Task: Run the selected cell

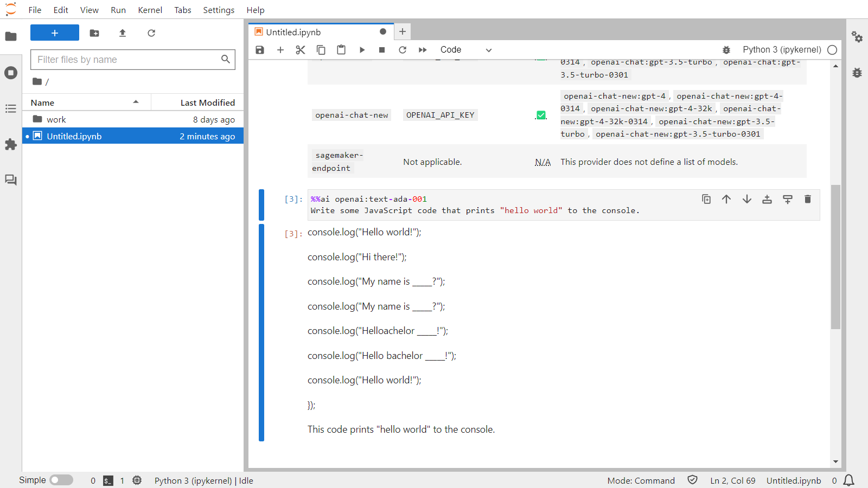Action: (x=362, y=49)
